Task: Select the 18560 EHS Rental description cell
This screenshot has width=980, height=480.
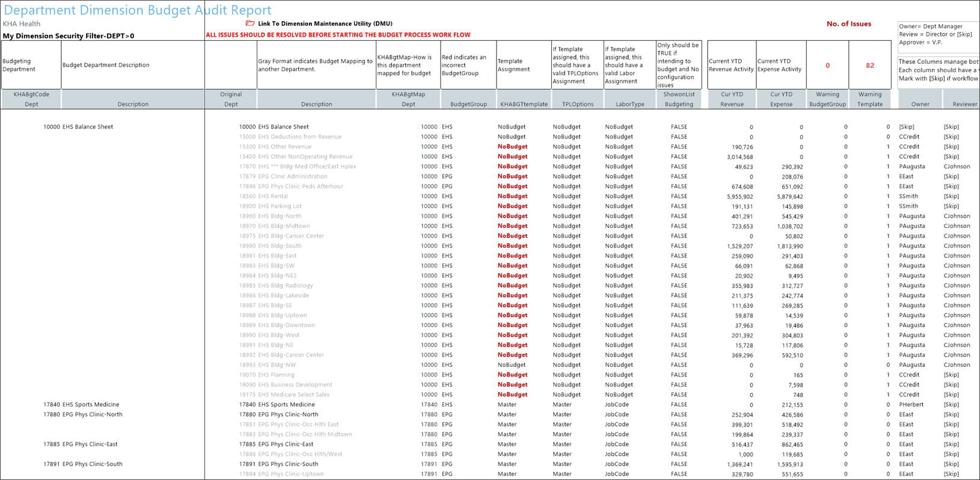Action: (x=273, y=196)
